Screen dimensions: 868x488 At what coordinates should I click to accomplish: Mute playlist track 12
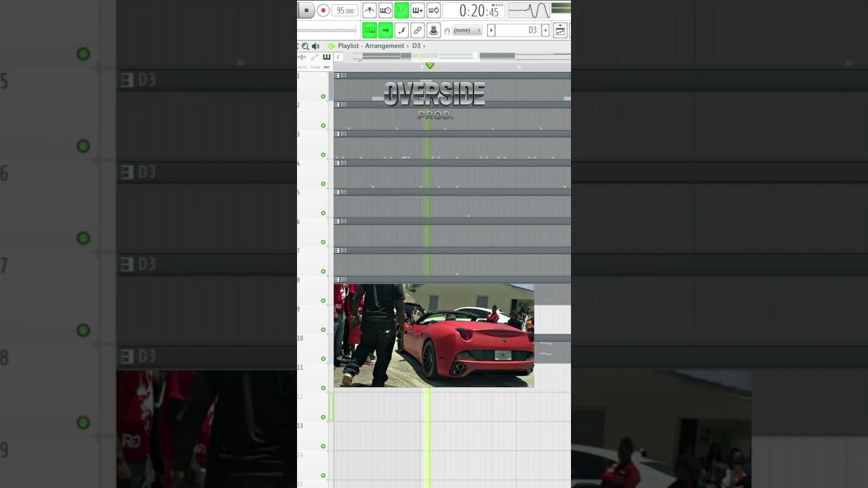click(x=323, y=417)
